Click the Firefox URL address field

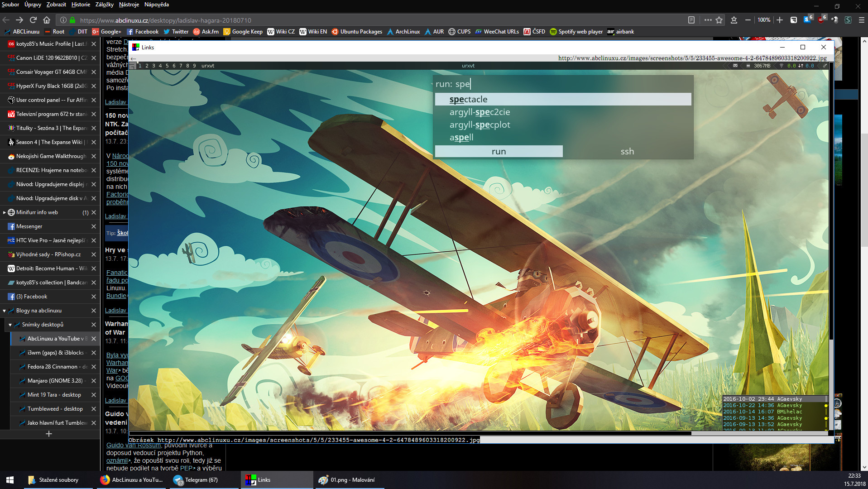380,20
